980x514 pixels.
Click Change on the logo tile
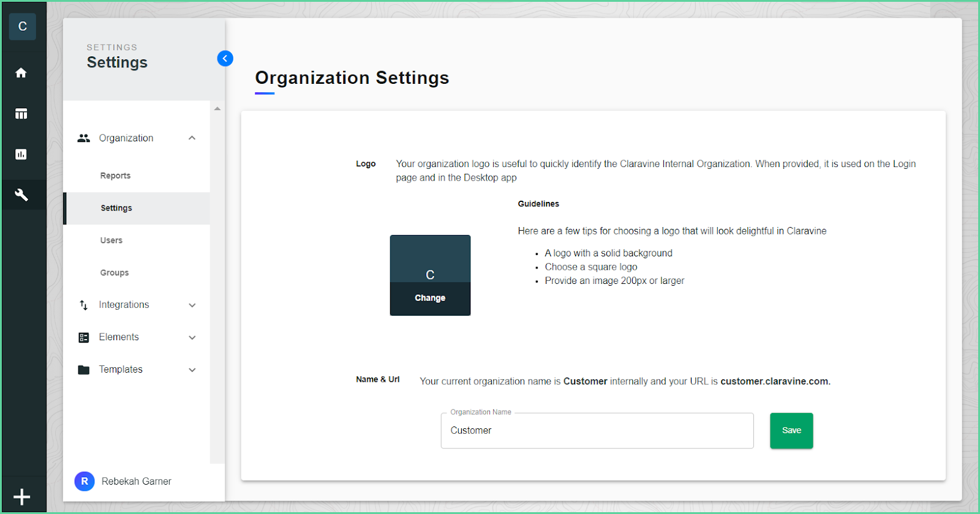[430, 298]
